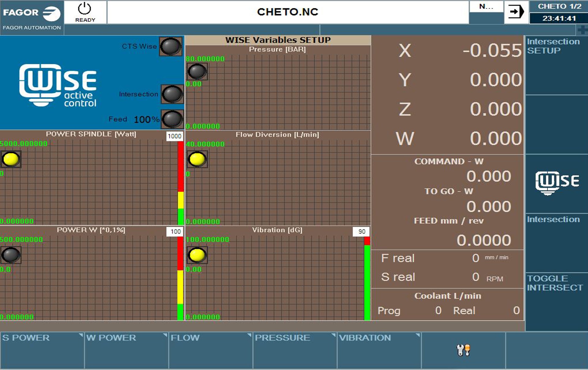Click the Coolant Prog value
The width and height of the screenshot is (588, 370).
(x=438, y=311)
